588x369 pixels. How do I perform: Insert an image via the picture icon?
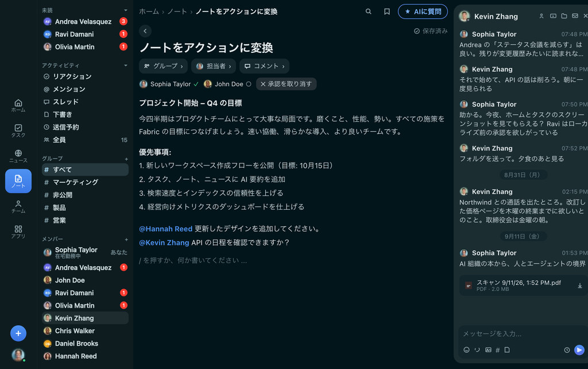[x=488, y=350]
